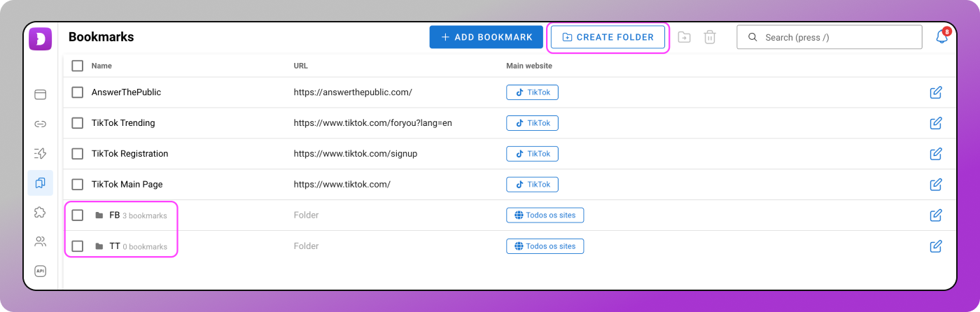
Task: Check the TT folder checkbox
Action: [78, 246]
